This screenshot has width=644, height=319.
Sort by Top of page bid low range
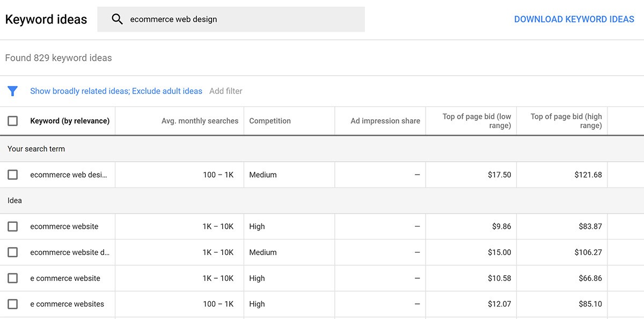click(476, 121)
